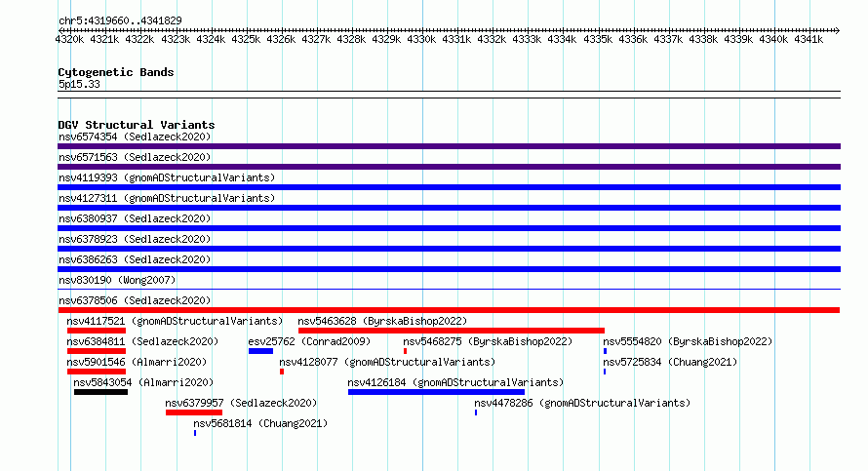Click the 4338k ruler tick label
The height and width of the screenshot is (471, 868).
click(x=703, y=39)
